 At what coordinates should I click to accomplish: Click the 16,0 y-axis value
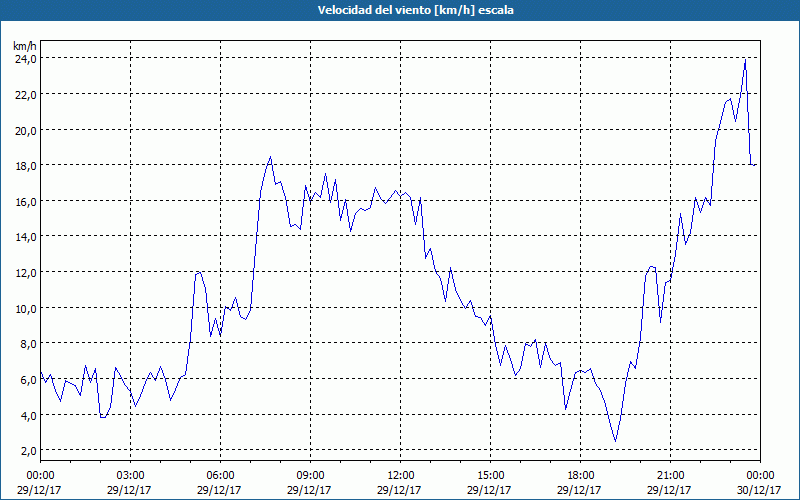click(25, 202)
